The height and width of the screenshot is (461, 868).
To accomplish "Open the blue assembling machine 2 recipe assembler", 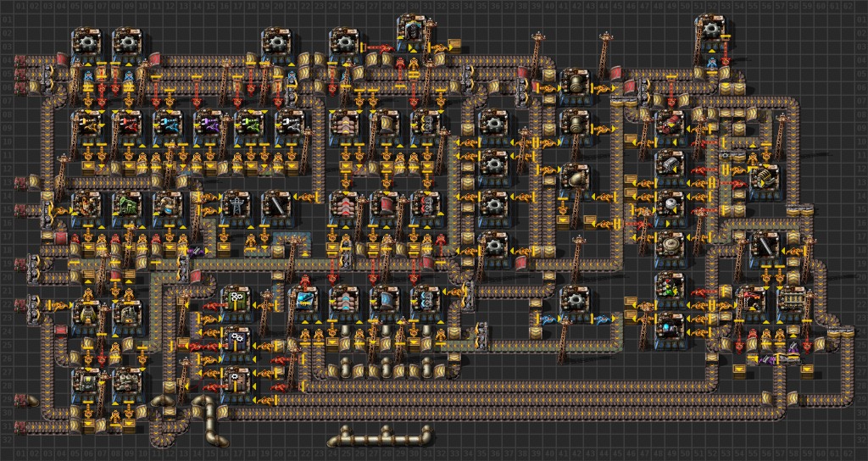I will 236,344.
